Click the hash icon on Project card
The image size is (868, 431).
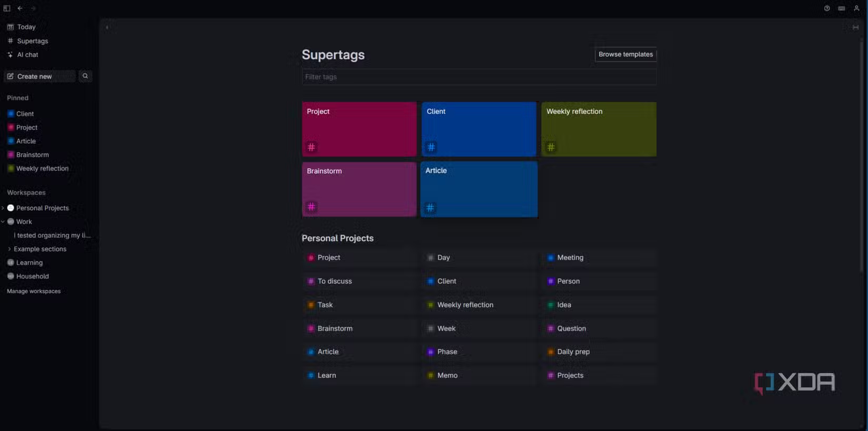[x=311, y=147]
